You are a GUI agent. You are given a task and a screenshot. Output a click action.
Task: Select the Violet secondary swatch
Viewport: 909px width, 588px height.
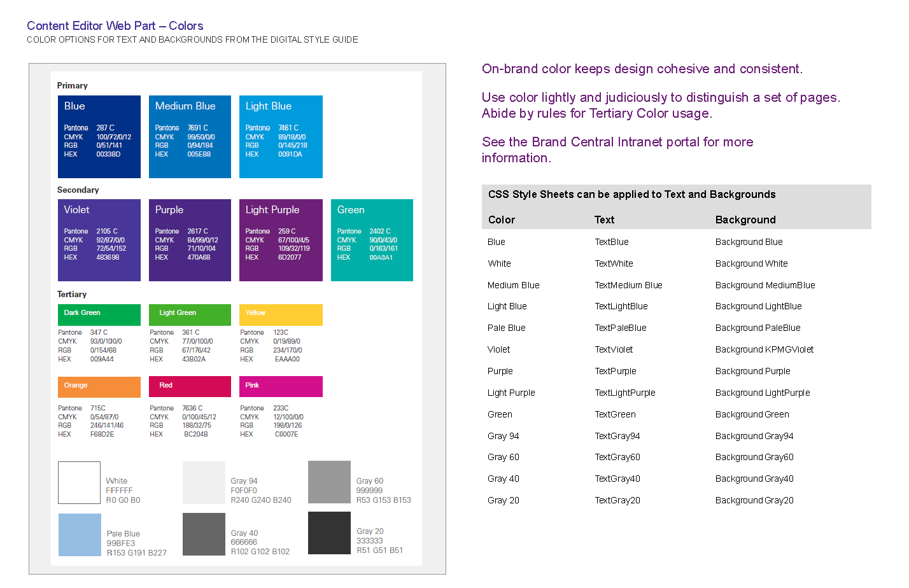click(99, 240)
